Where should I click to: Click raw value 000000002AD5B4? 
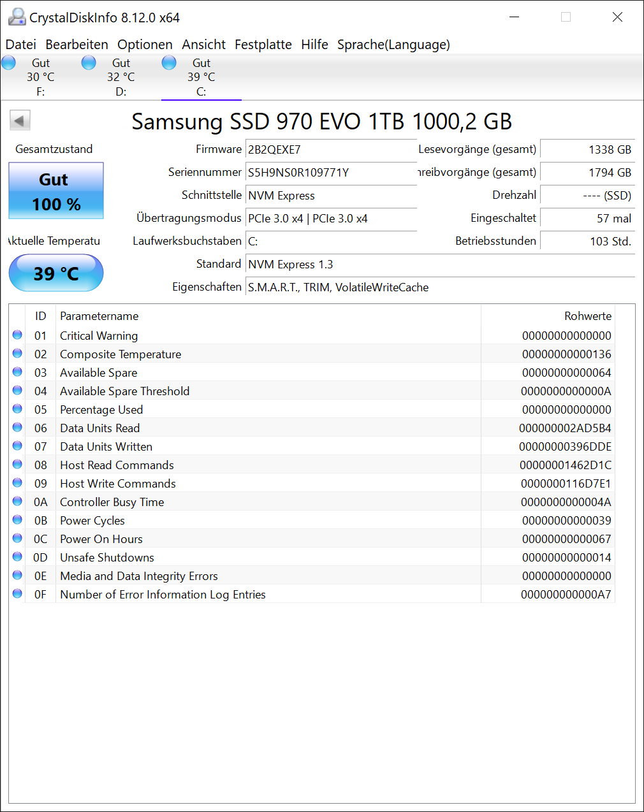pos(565,428)
